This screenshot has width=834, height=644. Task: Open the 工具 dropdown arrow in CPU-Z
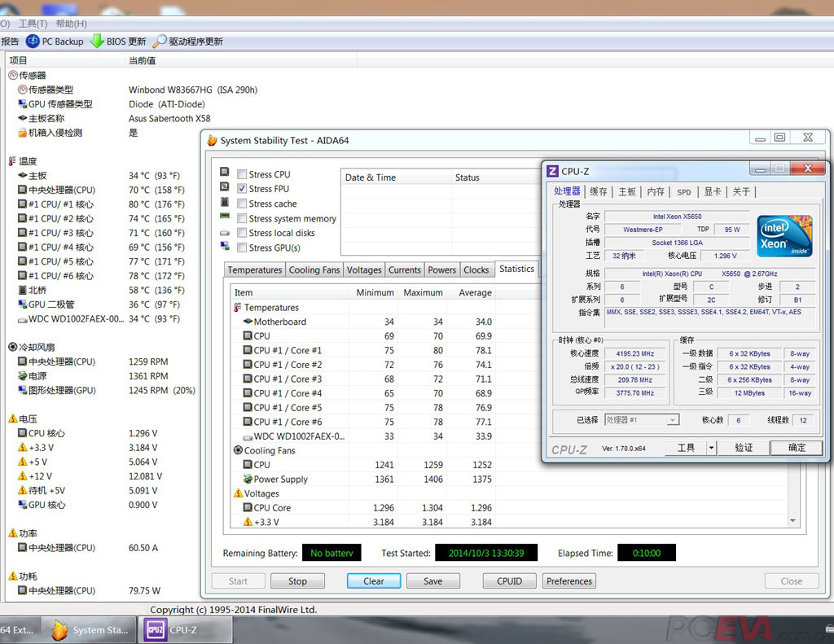pyautogui.click(x=712, y=448)
